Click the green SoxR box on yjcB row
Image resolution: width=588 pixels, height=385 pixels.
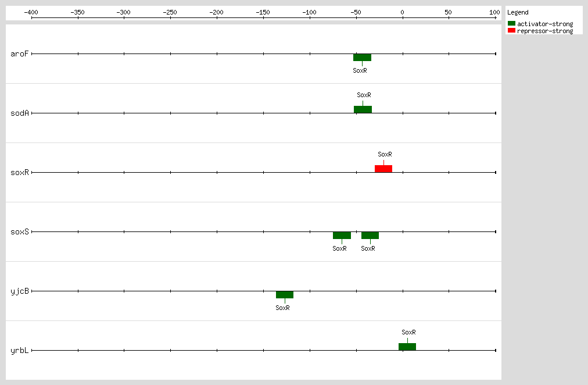[285, 295]
